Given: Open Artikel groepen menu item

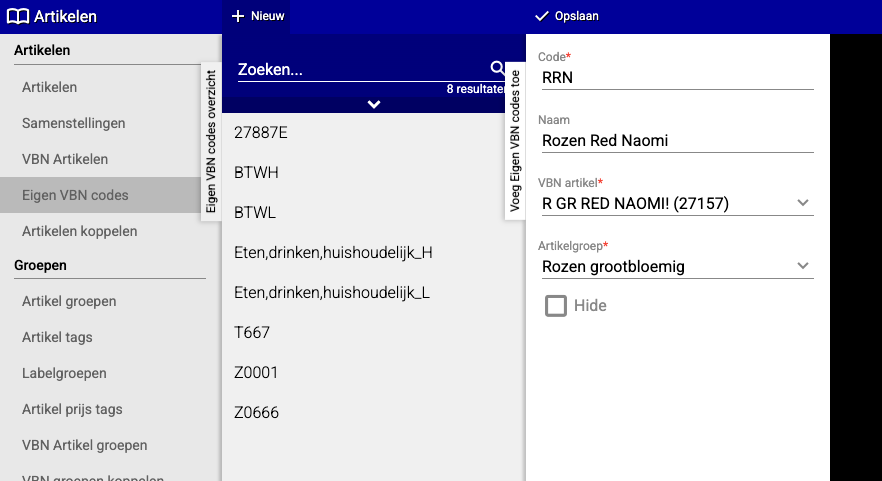Looking at the screenshot, I should point(69,301).
